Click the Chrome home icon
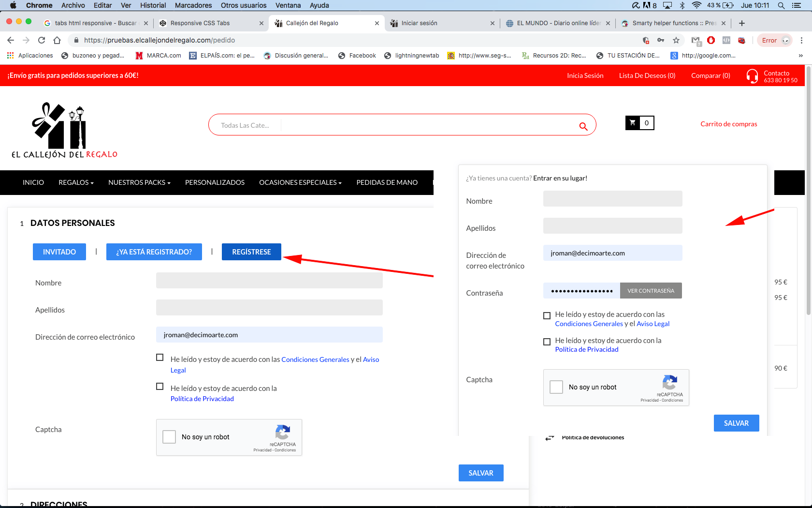The width and height of the screenshot is (812, 508). [57, 40]
